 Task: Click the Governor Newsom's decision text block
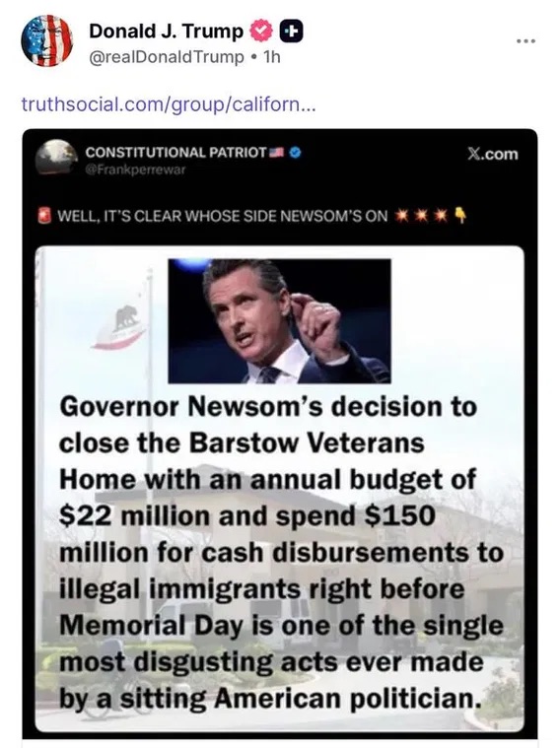point(282,553)
